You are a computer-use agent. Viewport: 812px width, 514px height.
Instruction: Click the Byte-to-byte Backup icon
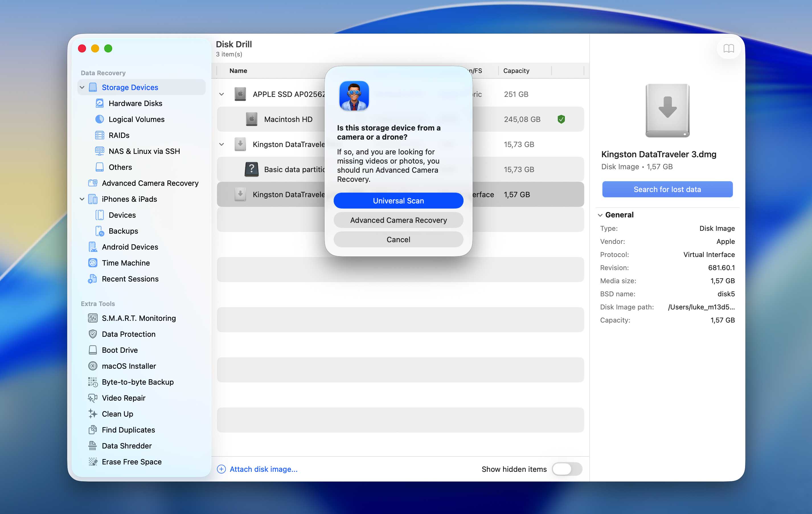pyautogui.click(x=93, y=382)
